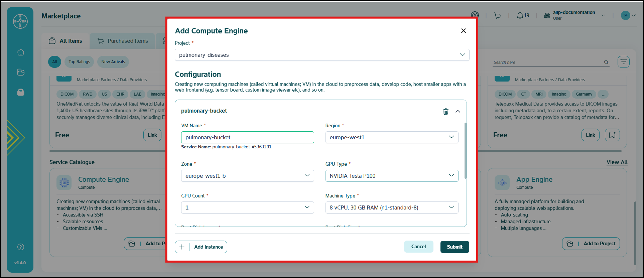Submit the compute engine configuration
This screenshot has height=278, width=644.
pyautogui.click(x=455, y=247)
